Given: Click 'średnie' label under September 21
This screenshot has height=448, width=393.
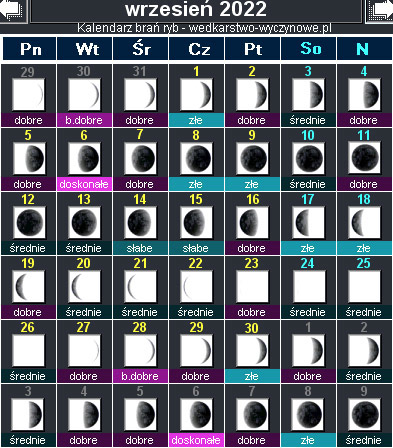Looking at the screenshot, I should (x=140, y=312).
